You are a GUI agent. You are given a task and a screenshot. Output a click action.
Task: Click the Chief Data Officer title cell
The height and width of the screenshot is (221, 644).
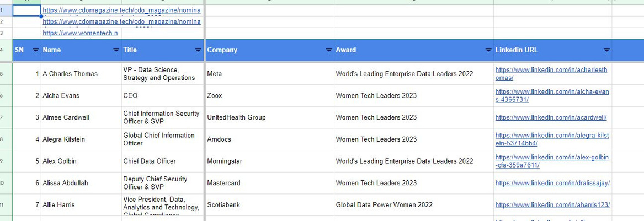point(163,161)
